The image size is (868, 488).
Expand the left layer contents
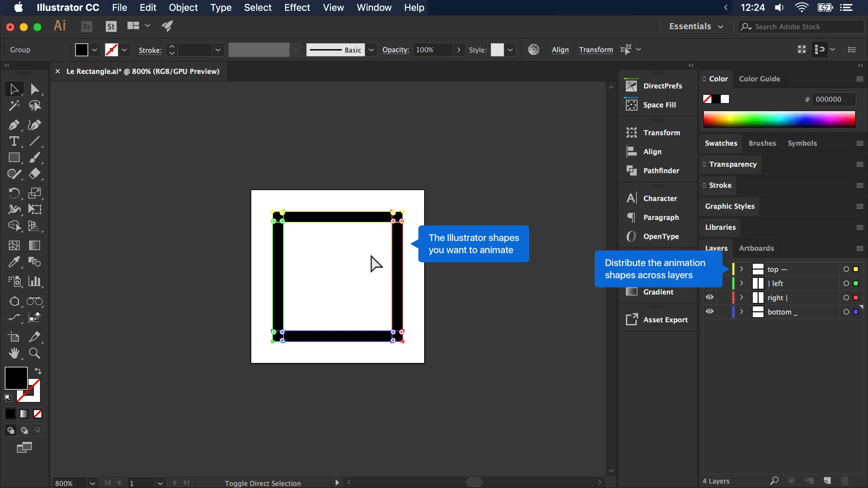coord(742,283)
